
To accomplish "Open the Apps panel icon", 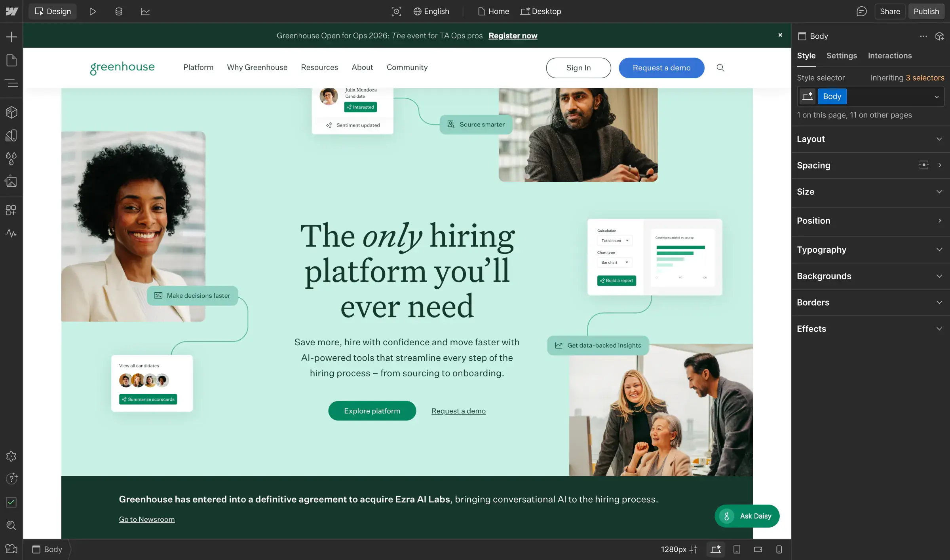I will pyautogui.click(x=11, y=210).
